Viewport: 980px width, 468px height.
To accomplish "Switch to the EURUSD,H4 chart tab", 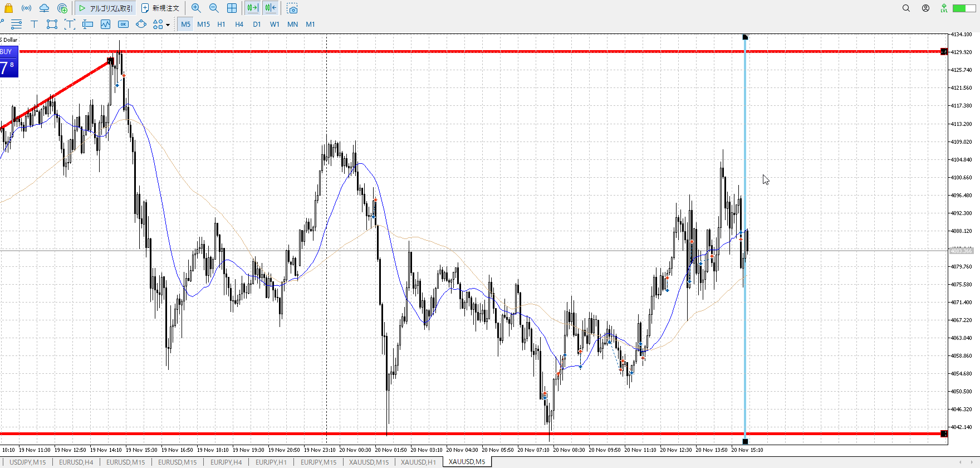I will 76,462.
